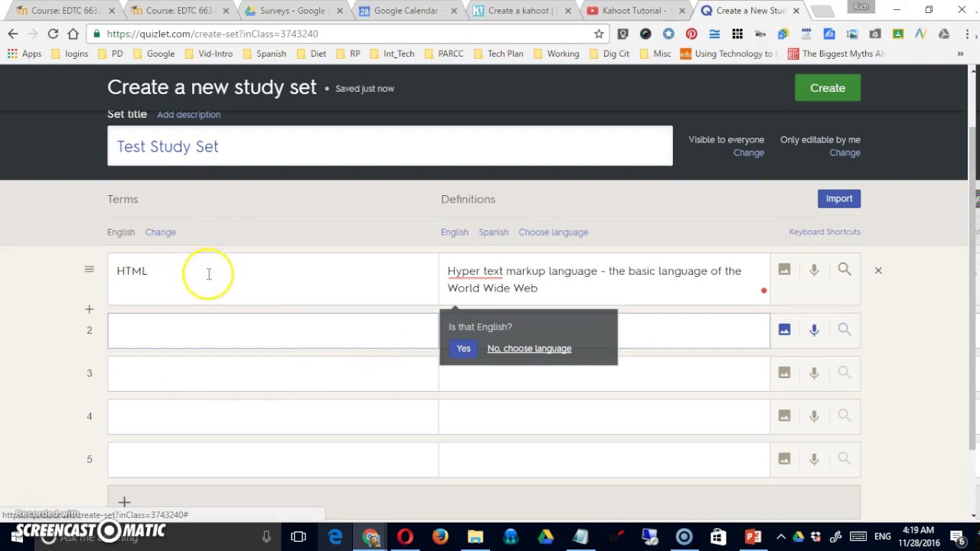This screenshot has width=980, height=551.
Task: Go back in browser history
Action: tap(13, 34)
